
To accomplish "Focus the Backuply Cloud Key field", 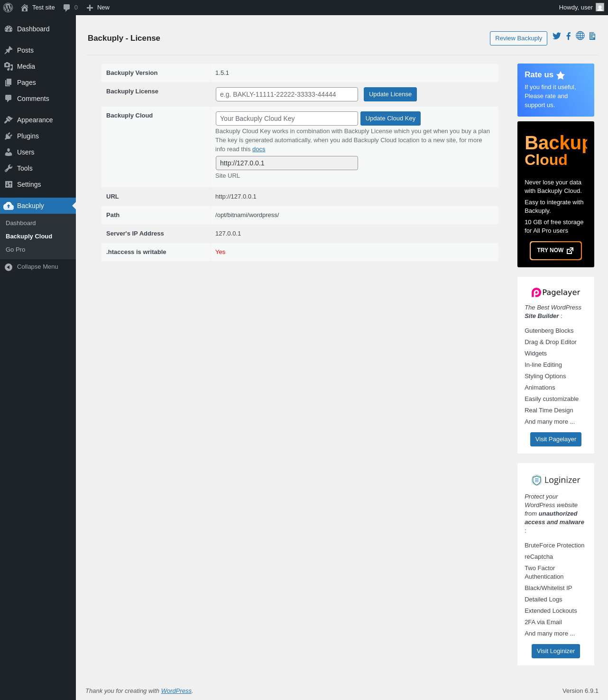I will 287,118.
